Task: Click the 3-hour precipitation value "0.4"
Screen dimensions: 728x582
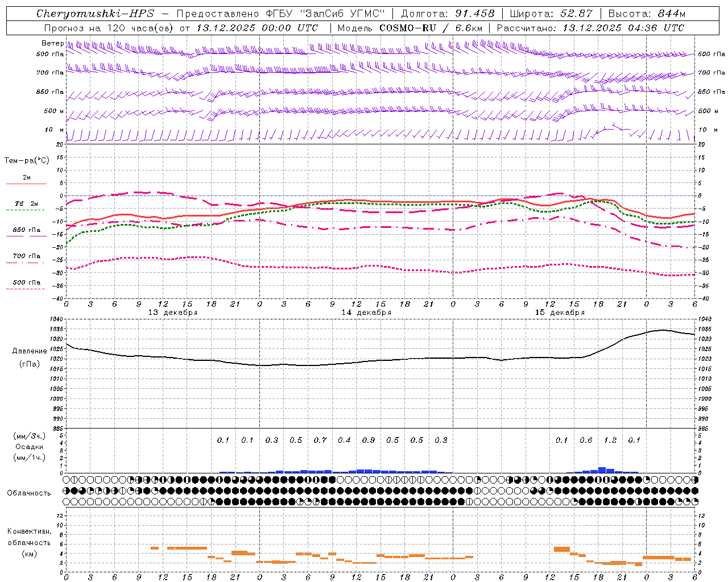Action: 344,440
